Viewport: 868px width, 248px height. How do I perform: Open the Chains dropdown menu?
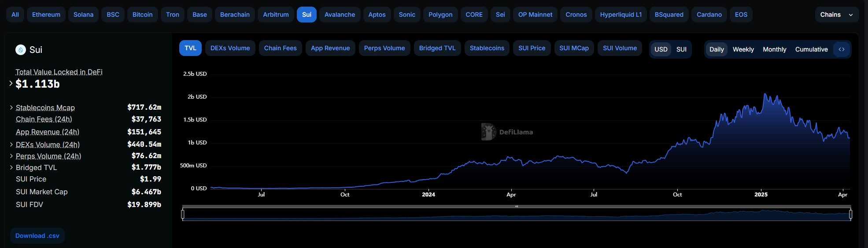[837, 15]
